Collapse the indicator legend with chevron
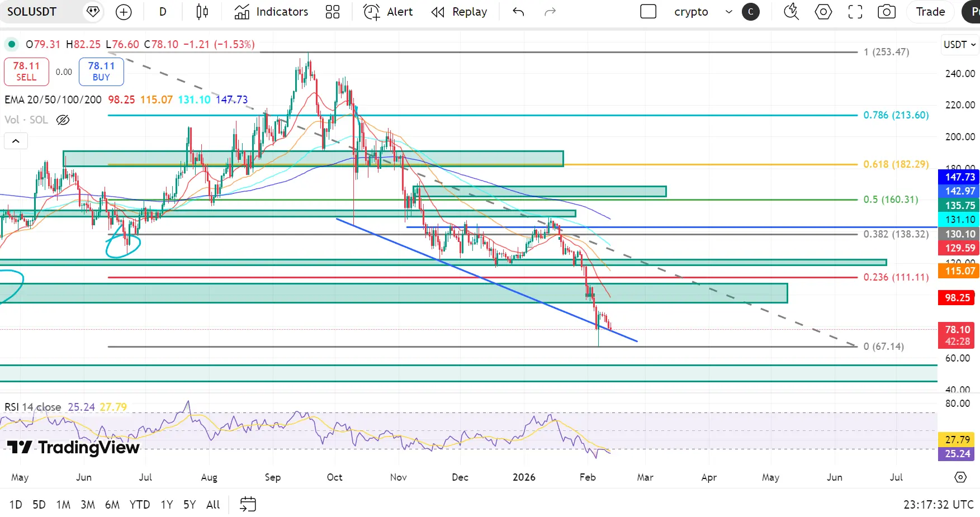The image size is (980, 517). pos(16,141)
